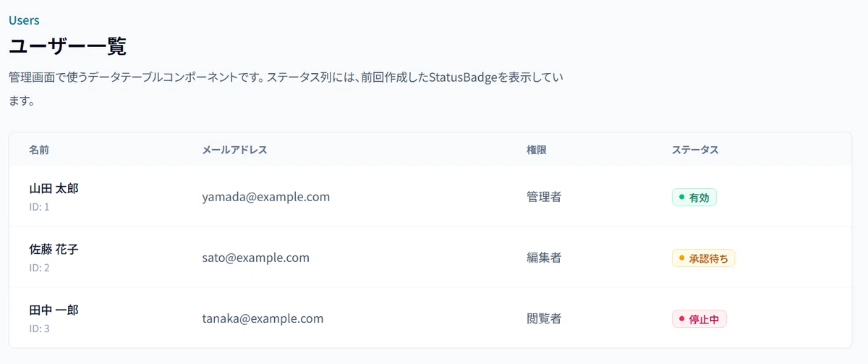
Task: Open the Users breadcrumb label
Action: [x=24, y=20]
